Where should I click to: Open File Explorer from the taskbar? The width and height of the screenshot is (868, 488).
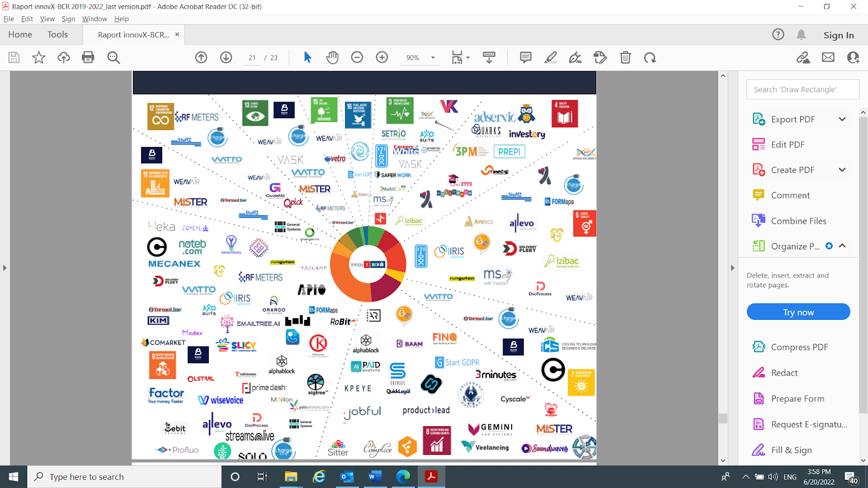click(291, 477)
